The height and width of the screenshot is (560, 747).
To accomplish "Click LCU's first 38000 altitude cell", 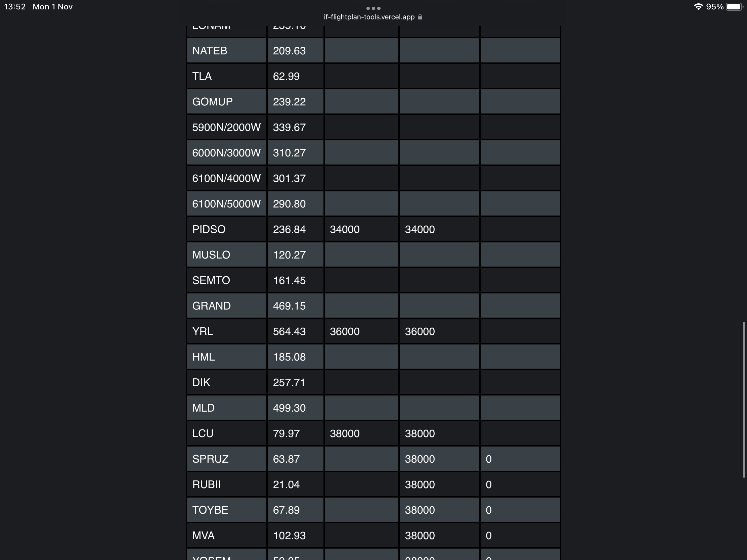I will 345,433.
